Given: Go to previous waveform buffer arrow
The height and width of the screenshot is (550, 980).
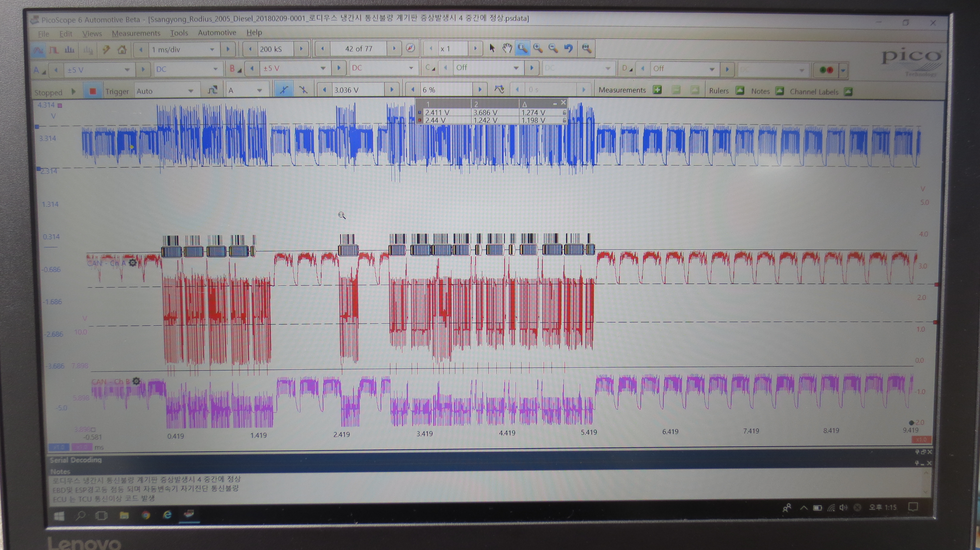Looking at the screenshot, I should pos(322,48).
